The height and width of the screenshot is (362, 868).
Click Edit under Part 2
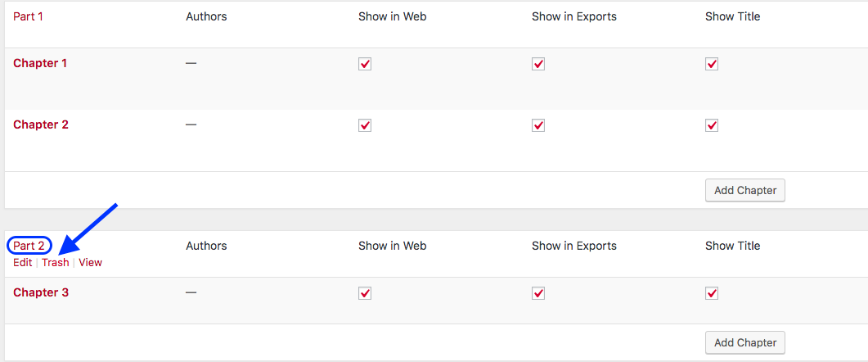(23, 262)
